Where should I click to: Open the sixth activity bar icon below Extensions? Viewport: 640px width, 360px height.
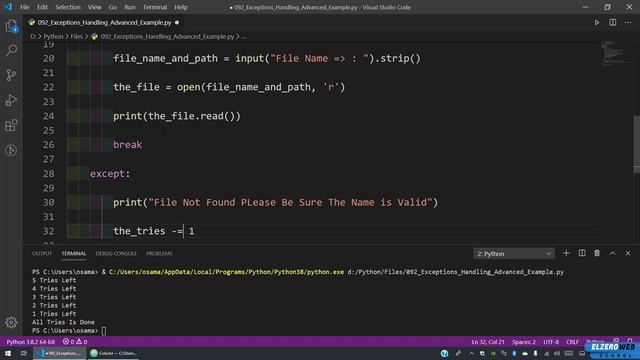coord(11,150)
